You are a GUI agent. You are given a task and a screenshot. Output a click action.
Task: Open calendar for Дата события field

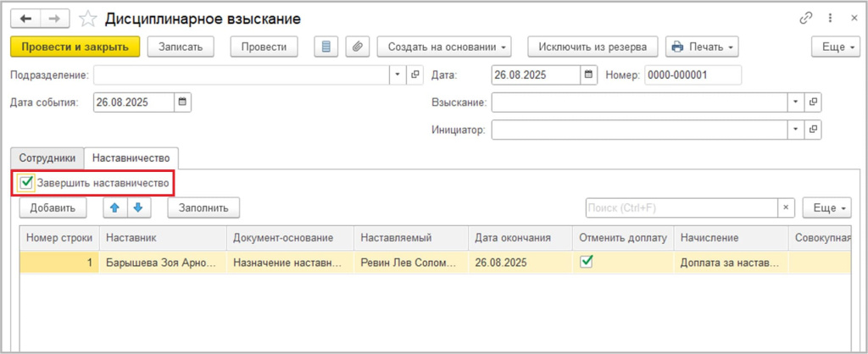pyautogui.click(x=182, y=102)
